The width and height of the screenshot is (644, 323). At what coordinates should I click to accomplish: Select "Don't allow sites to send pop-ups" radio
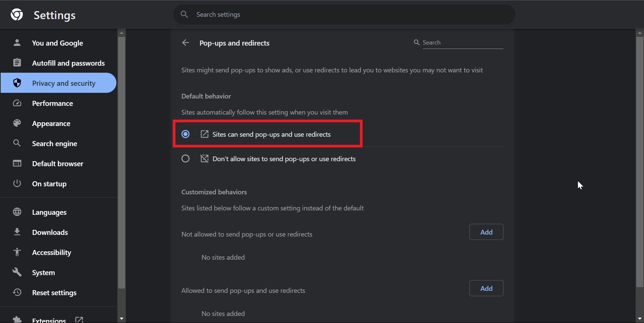185,159
